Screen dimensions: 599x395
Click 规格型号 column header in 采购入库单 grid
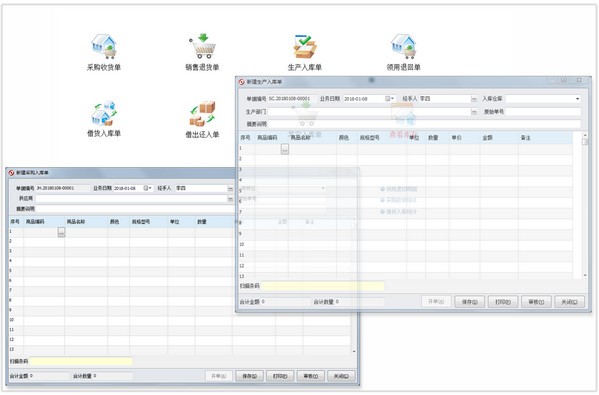click(x=148, y=222)
